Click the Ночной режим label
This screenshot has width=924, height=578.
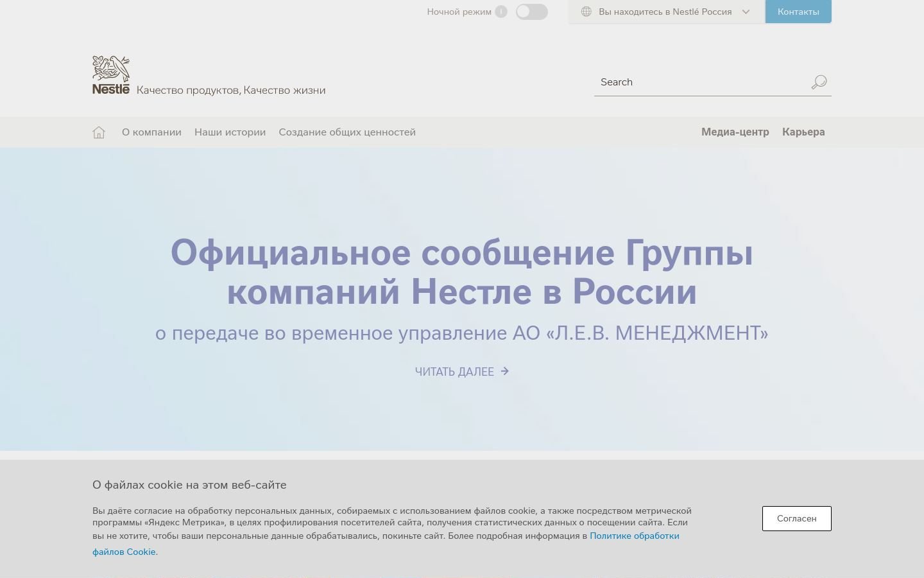[459, 12]
